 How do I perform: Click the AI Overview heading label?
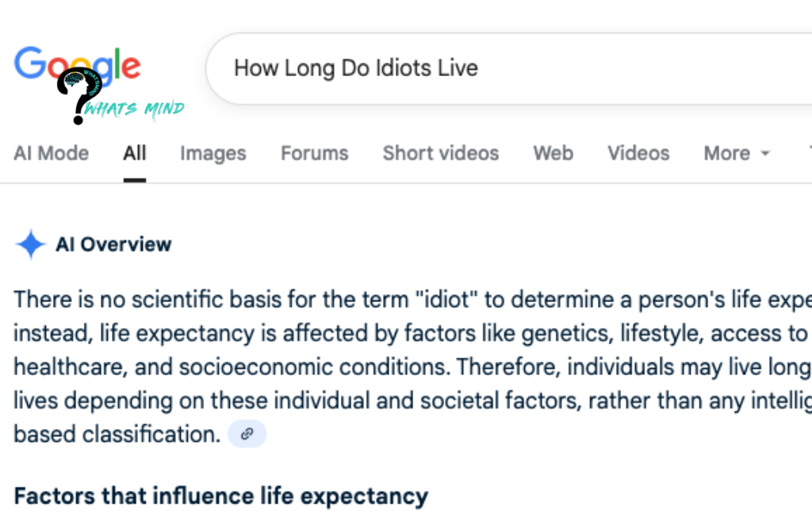113,244
